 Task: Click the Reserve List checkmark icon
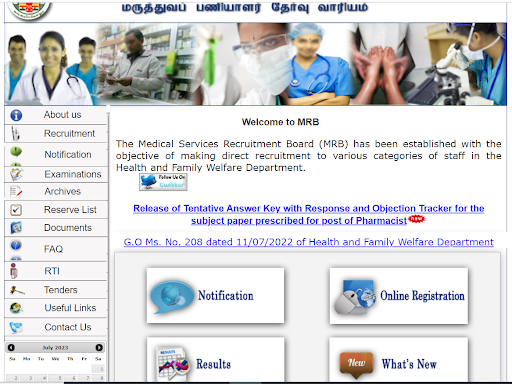tap(16, 210)
